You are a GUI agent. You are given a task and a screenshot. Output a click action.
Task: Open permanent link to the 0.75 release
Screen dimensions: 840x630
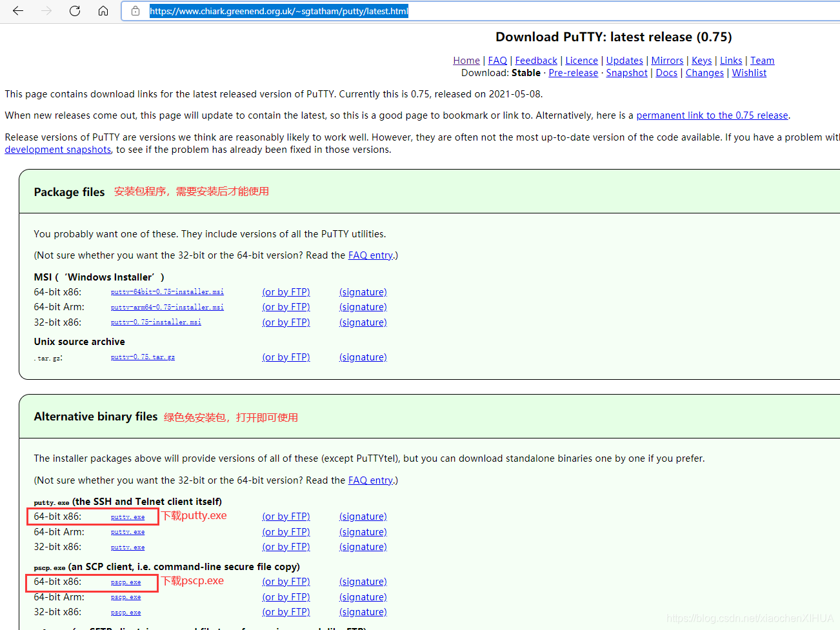point(712,115)
